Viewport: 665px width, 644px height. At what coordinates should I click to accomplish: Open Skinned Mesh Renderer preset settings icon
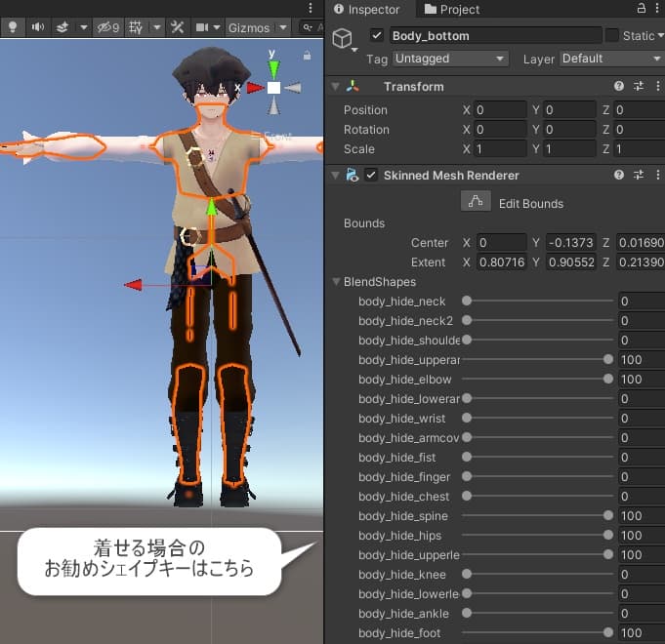click(x=638, y=175)
